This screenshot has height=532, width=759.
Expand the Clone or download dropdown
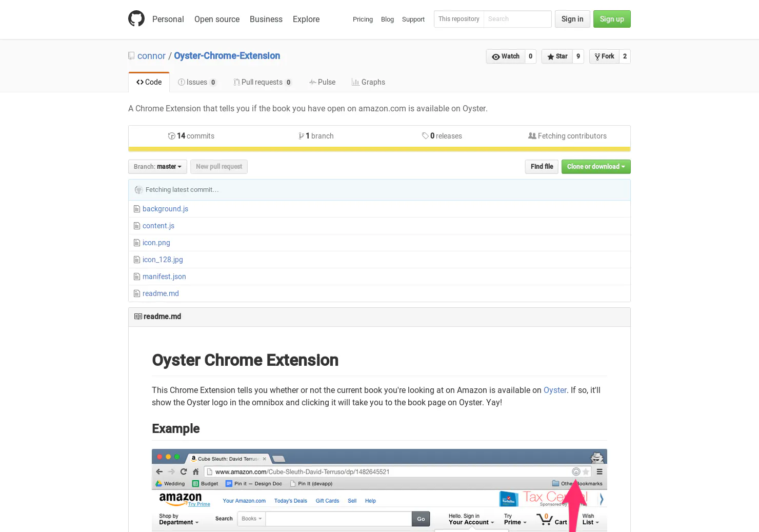click(596, 167)
